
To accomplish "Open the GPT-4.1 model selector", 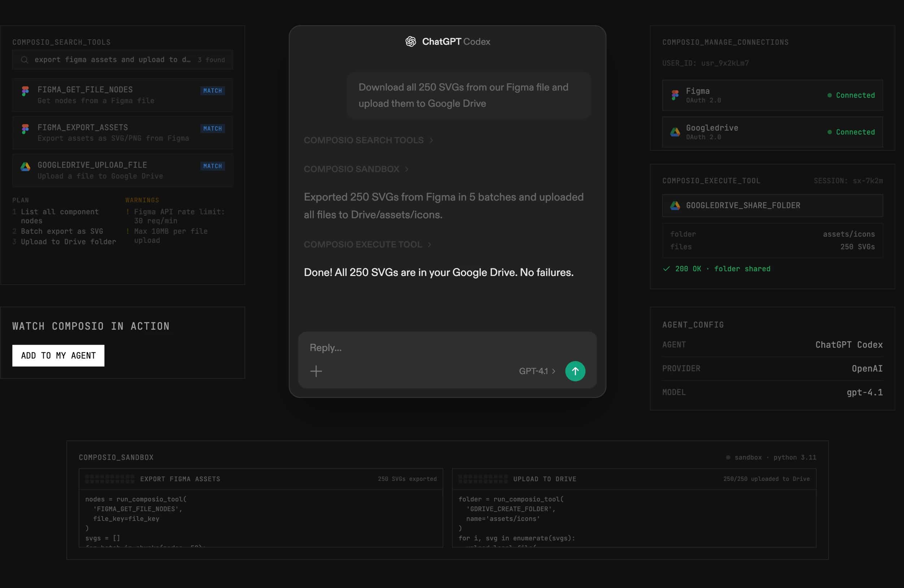I will point(537,371).
